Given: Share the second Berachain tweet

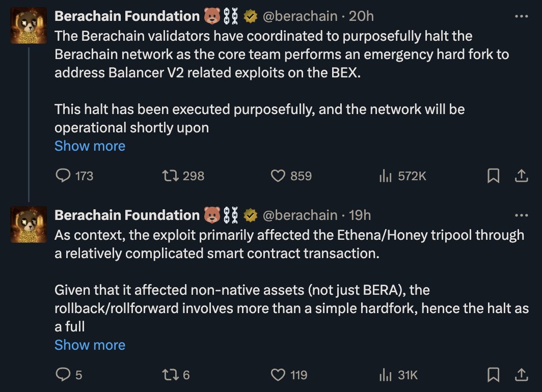Looking at the screenshot, I should (x=521, y=375).
